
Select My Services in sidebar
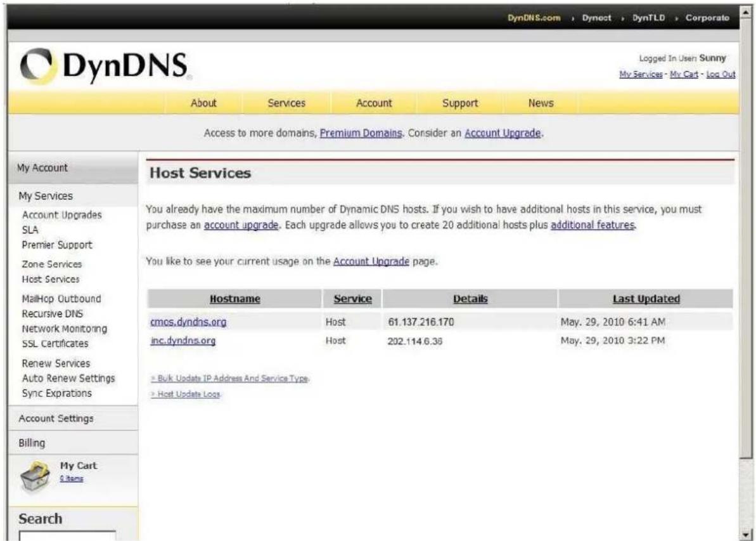coord(46,196)
